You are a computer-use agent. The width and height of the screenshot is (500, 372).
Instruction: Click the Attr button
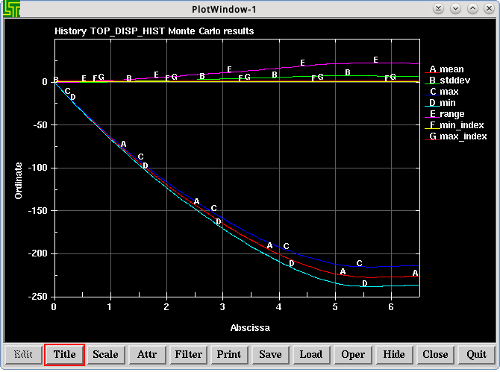point(147,355)
